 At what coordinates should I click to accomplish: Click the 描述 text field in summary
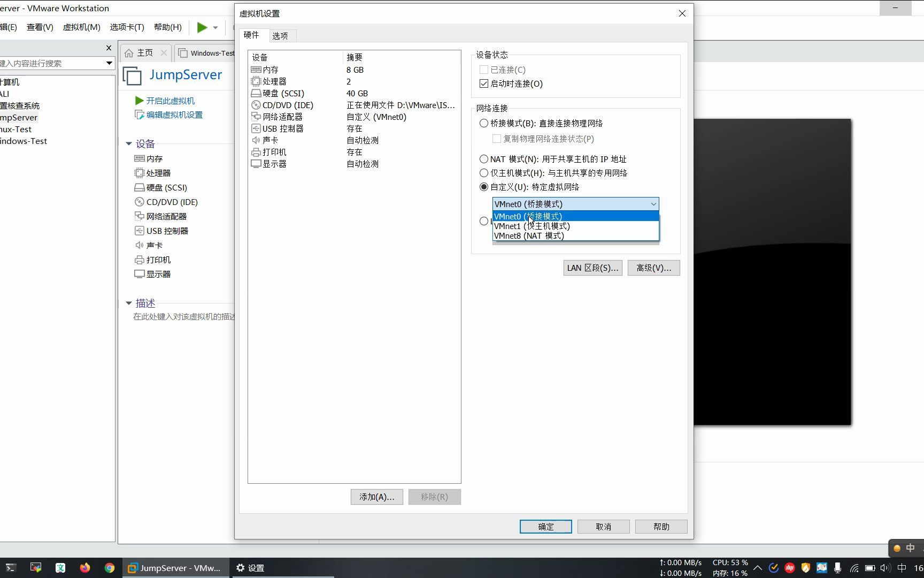pyautogui.click(x=184, y=316)
